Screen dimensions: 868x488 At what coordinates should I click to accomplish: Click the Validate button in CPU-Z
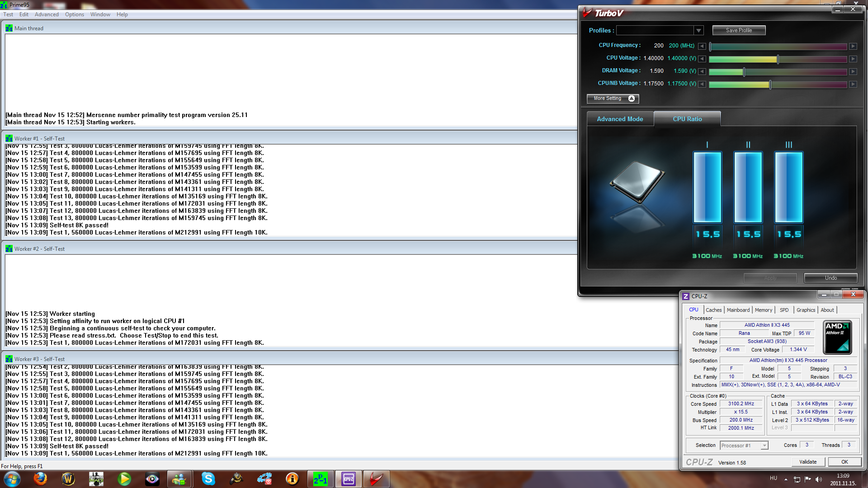[808, 462]
